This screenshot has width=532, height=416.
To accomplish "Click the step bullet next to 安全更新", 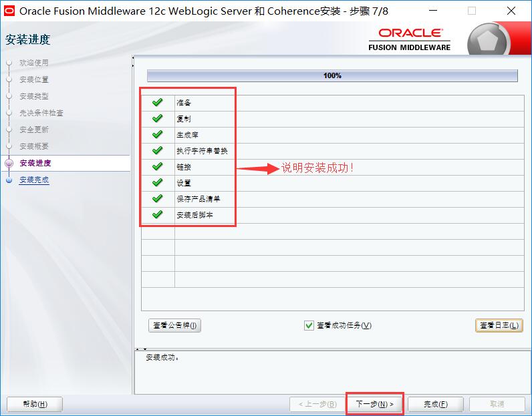I will point(9,130).
